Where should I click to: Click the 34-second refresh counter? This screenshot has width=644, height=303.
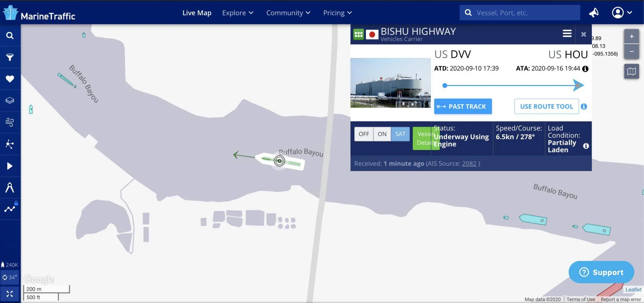(x=10, y=277)
